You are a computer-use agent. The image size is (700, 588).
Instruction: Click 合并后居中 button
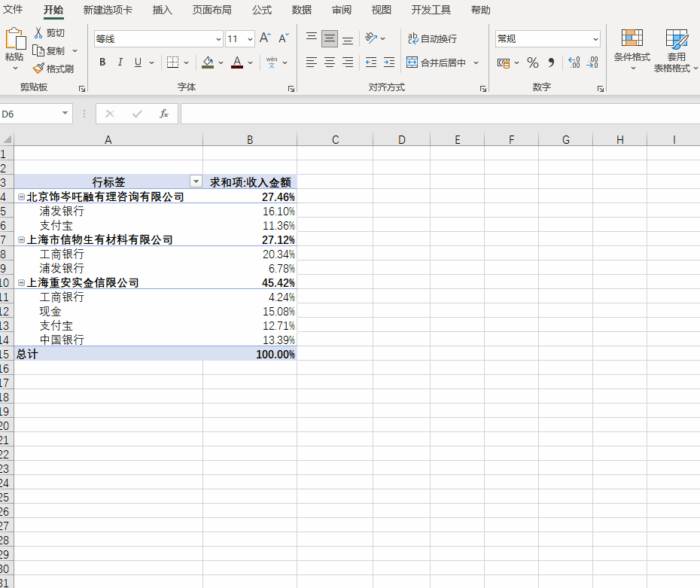[x=436, y=62]
